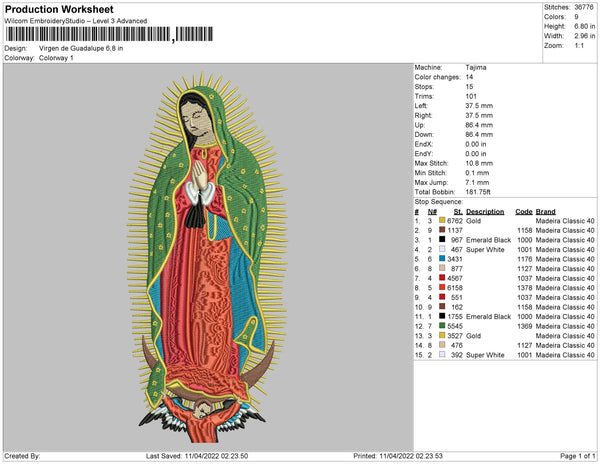Select the black swatch beside stitch count 1755
The width and height of the screenshot is (600, 464).
point(442,316)
